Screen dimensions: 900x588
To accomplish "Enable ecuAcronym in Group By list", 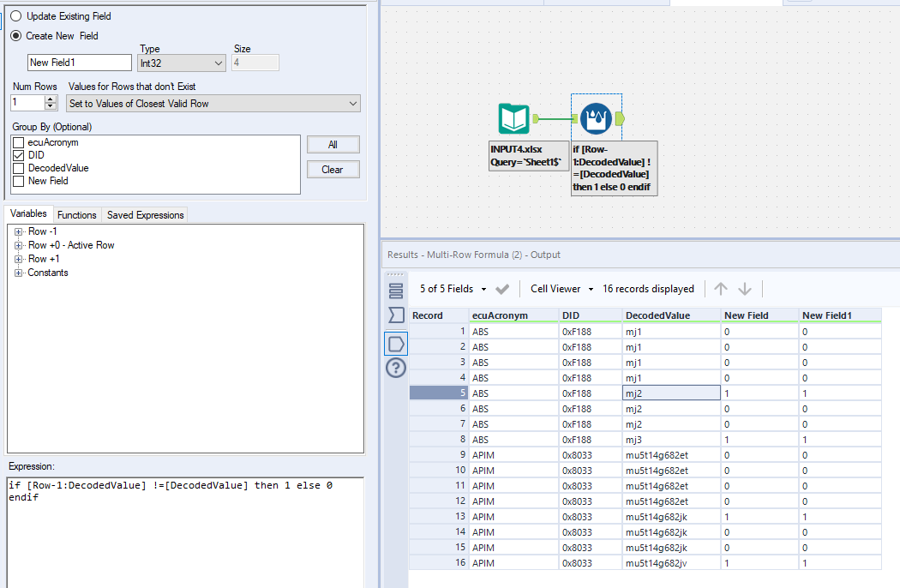I will tap(19, 142).
